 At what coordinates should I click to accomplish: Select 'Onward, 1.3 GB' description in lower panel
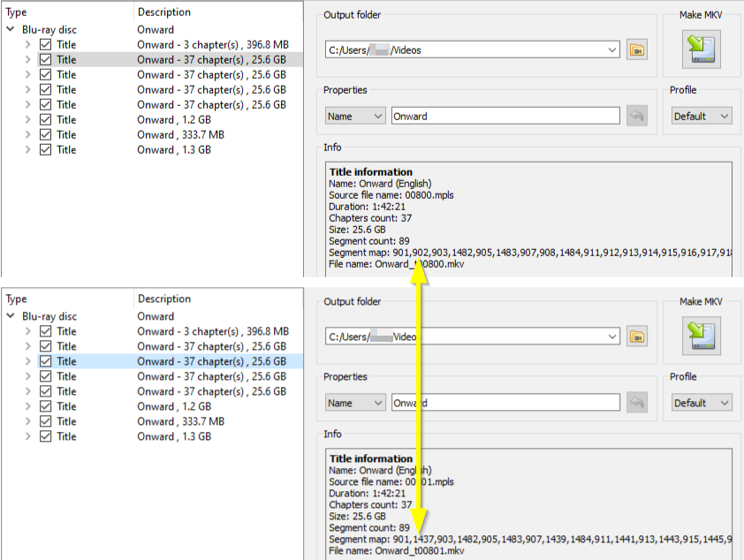tap(174, 436)
